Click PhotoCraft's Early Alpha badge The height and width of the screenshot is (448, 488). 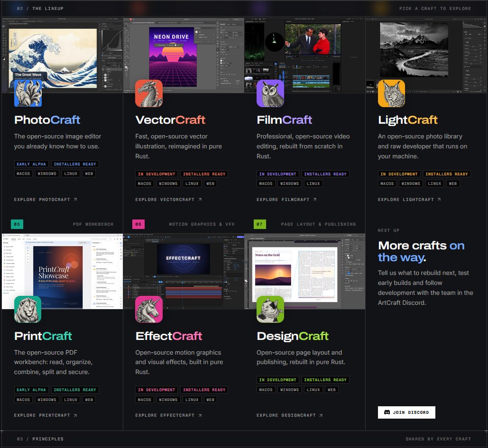(x=31, y=164)
